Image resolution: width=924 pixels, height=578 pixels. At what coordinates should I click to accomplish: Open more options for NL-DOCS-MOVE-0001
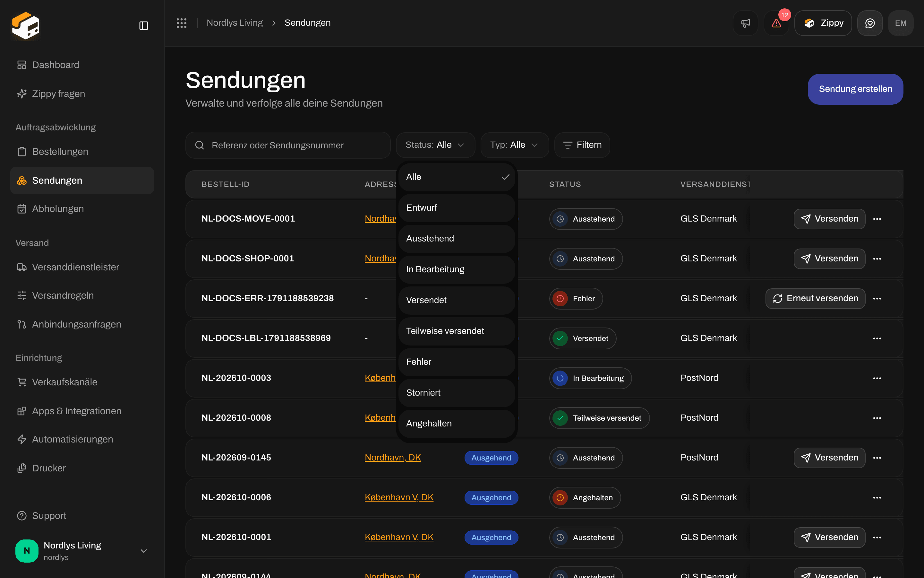877,219
